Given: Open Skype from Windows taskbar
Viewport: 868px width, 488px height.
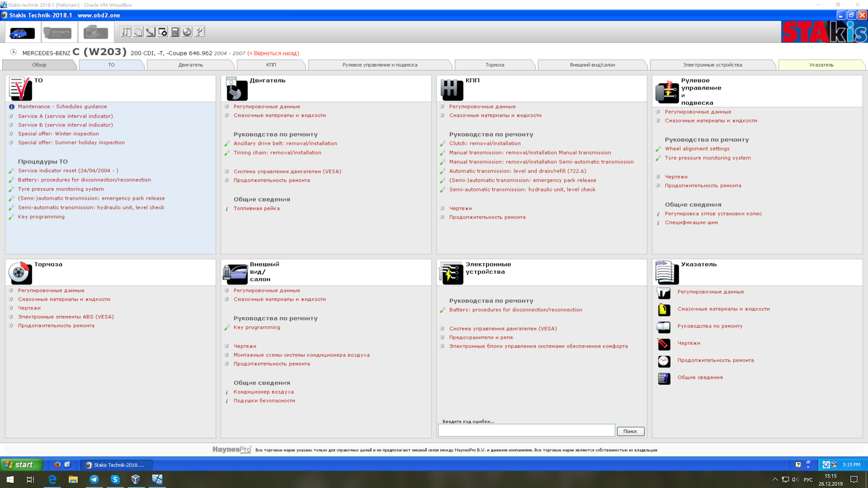Looking at the screenshot, I should [115, 479].
